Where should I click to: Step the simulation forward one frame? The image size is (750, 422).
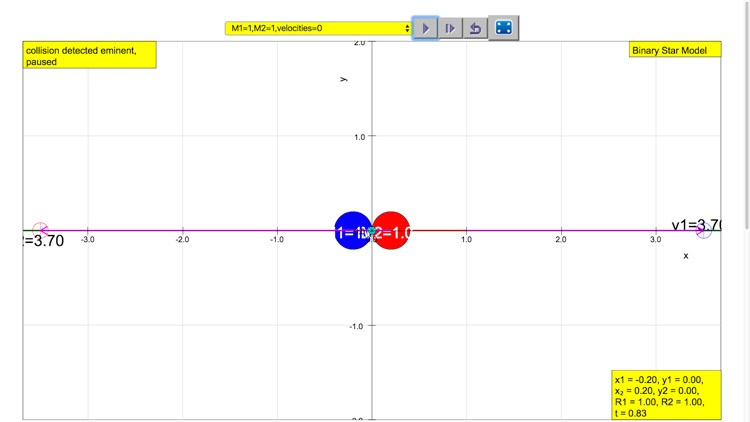coord(450,28)
